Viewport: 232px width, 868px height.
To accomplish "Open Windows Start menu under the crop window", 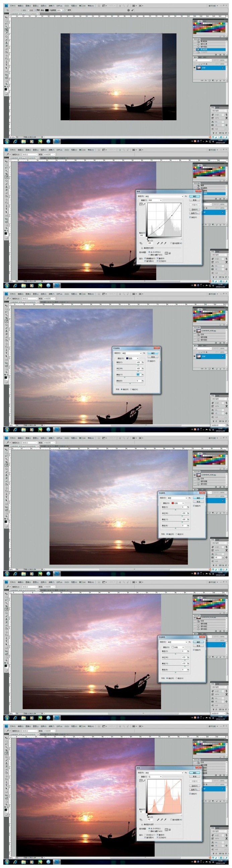I will (x=7, y=141).
